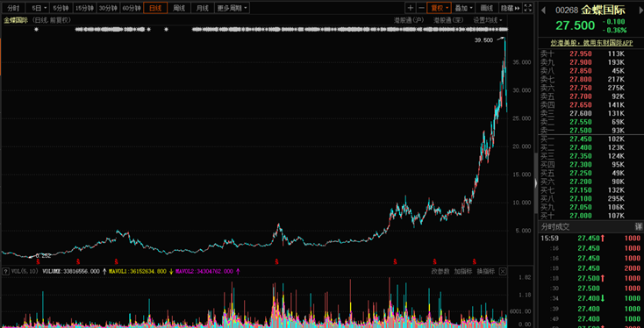Click the MAVOL2 34304762.000 value
This screenshot has width=644, height=328.
[x=204, y=271]
